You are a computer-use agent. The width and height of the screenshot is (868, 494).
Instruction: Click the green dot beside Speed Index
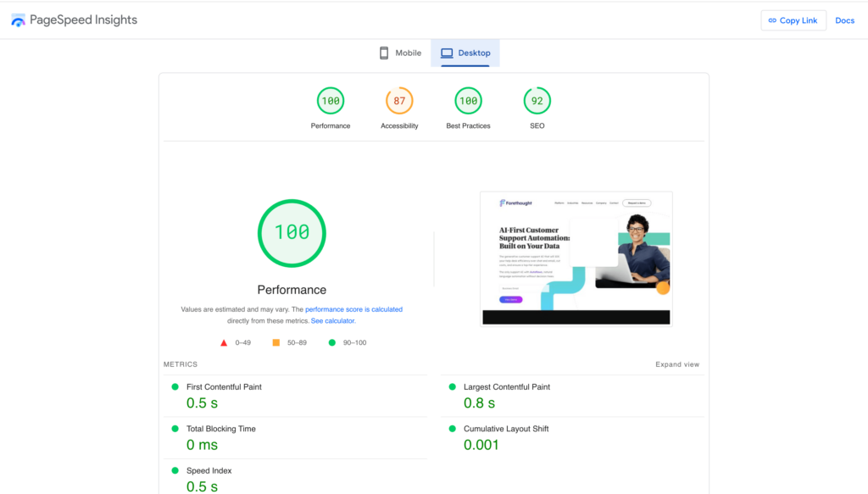[x=175, y=471]
